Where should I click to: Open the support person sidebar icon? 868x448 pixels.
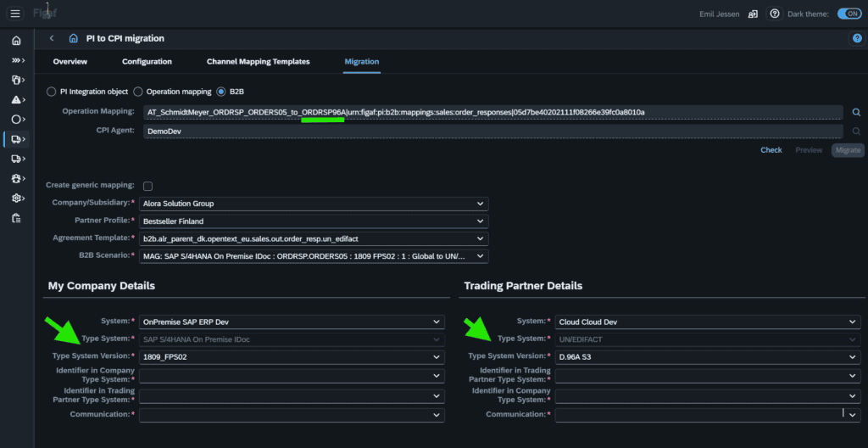click(x=18, y=178)
